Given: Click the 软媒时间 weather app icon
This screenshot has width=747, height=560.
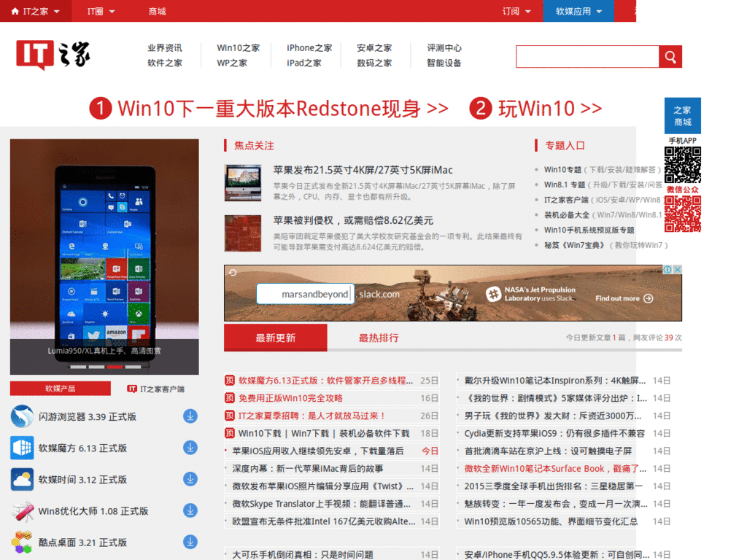Looking at the screenshot, I should (22, 479).
